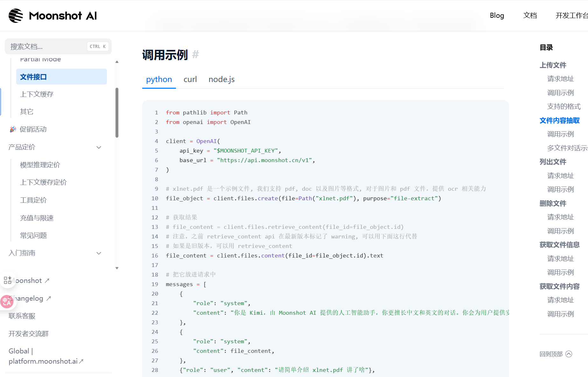
Task: Click 调用示例 under 文件内容抽取 in contents
Action: point(561,134)
